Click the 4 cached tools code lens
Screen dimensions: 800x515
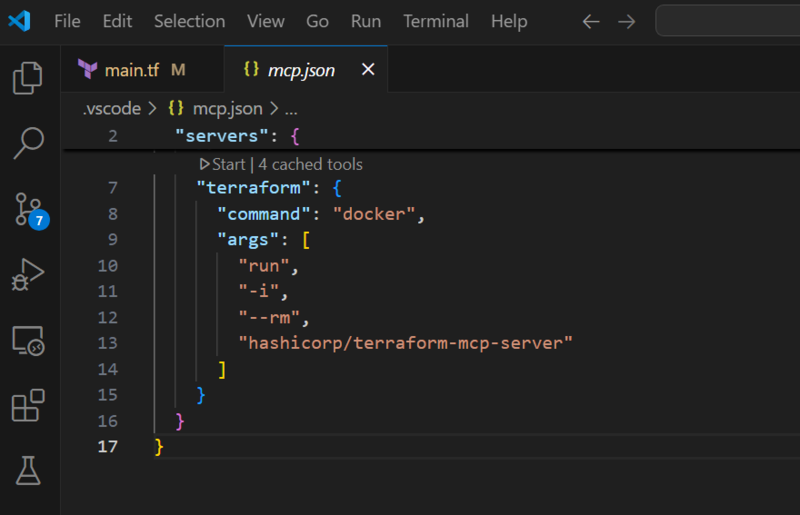(x=310, y=164)
